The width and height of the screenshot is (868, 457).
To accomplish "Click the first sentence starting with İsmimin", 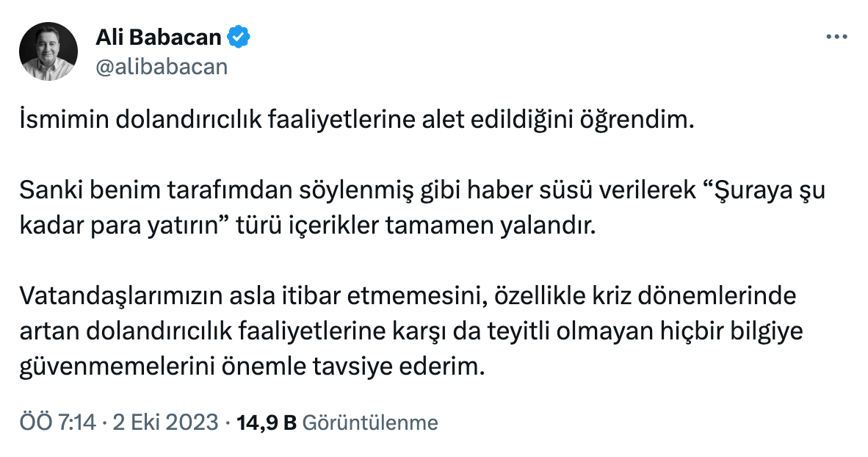I will click(x=355, y=121).
